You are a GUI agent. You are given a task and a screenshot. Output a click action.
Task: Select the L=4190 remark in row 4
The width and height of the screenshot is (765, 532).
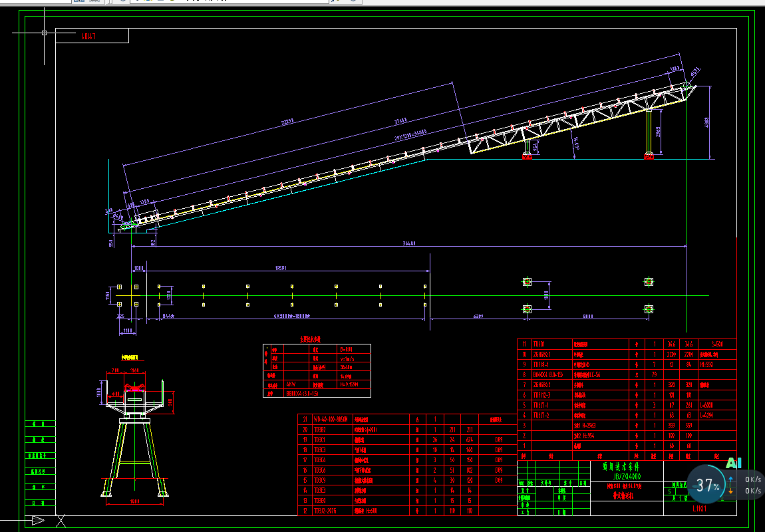(707, 415)
